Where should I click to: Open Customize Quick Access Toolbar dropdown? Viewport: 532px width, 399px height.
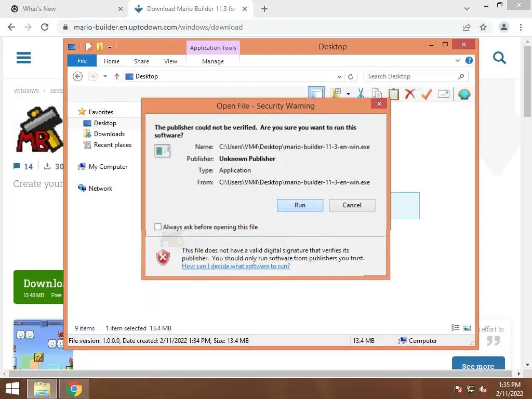110,47
